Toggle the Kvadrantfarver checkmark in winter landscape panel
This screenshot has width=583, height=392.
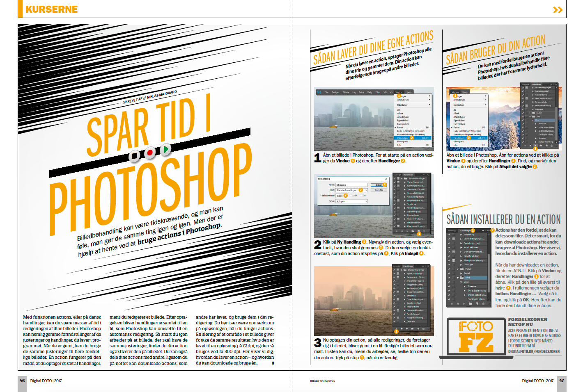coord(523,95)
